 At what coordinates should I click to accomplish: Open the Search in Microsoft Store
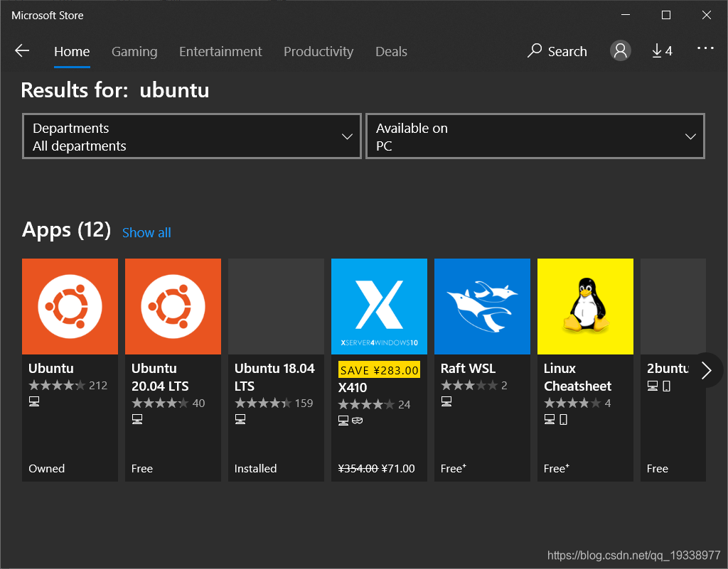pos(557,50)
